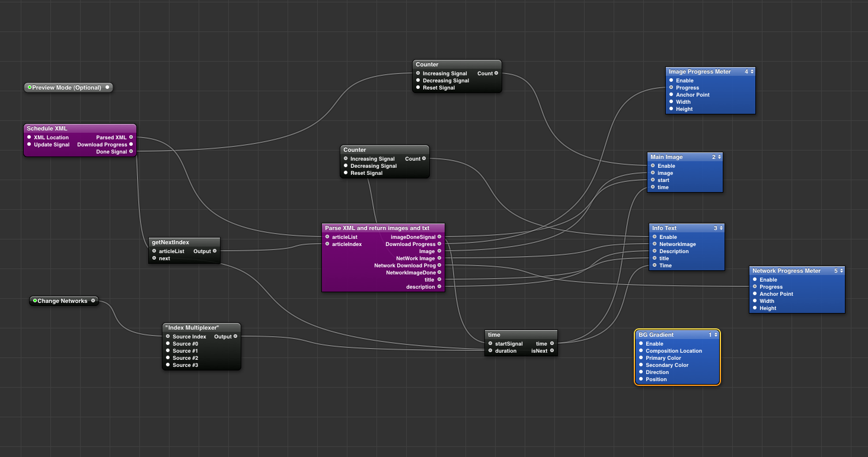The height and width of the screenshot is (457, 868).
Task: Click next input port on getNextIndex node
Action: [x=154, y=258]
